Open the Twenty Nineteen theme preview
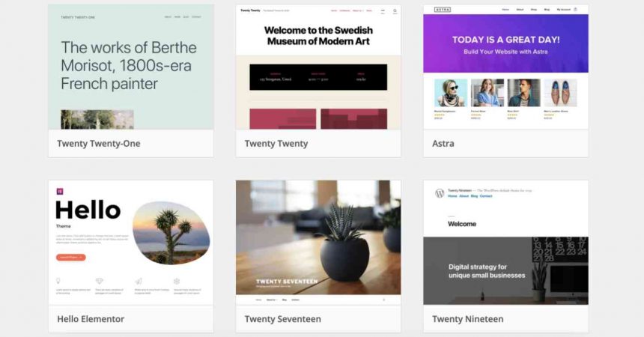Image resolution: width=644 pixels, height=337 pixels. [x=505, y=243]
